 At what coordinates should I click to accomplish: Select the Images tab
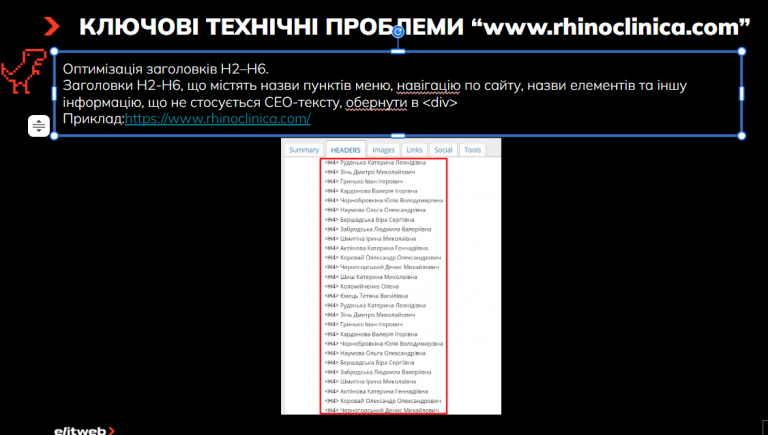(x=383, y=150)
